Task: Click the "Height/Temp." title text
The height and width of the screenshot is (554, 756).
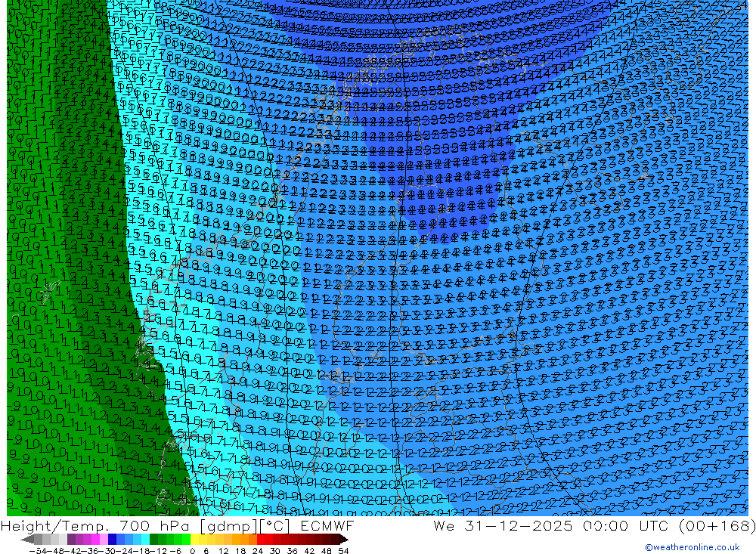Action: tap(55, 526)
